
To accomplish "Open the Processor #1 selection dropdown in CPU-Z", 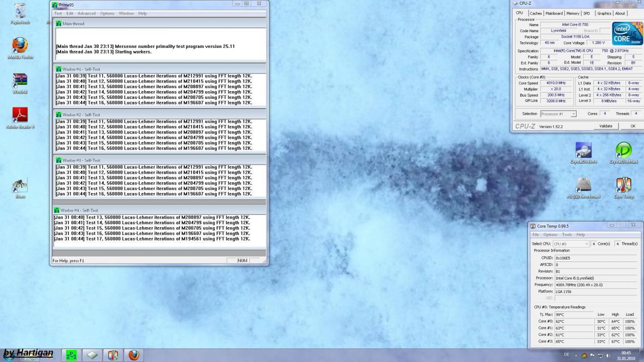I will (x=558, y=114).
